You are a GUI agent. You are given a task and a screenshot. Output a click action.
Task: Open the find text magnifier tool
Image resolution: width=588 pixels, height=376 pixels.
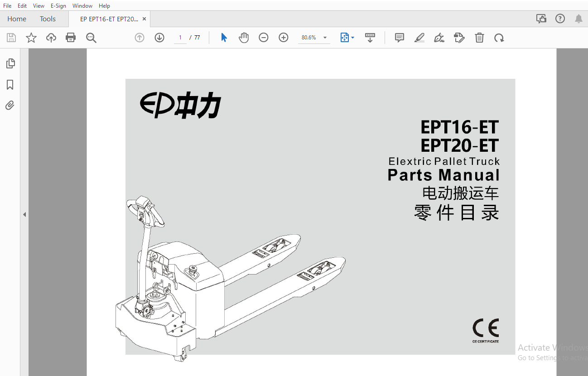(92, 38)
